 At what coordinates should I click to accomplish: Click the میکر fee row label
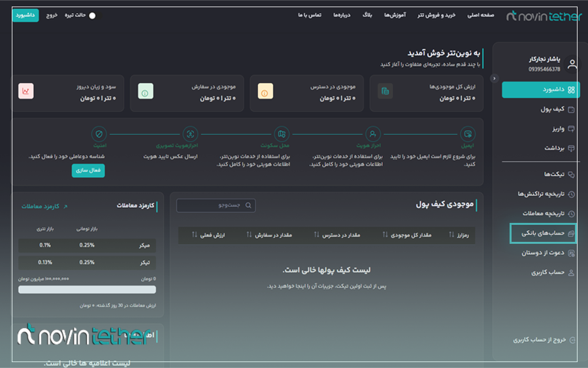coord(144,245)
